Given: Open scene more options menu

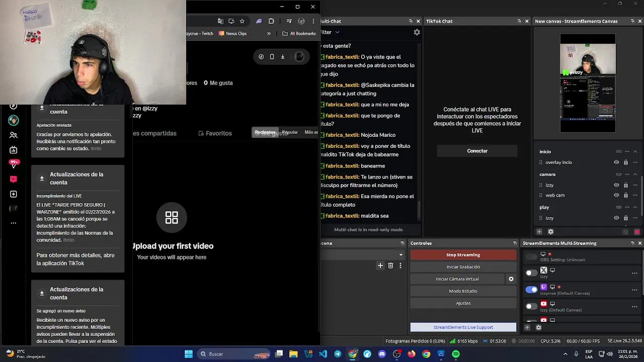Looking at the screenshot, I should pyautogui.click(x=400, y=265).
